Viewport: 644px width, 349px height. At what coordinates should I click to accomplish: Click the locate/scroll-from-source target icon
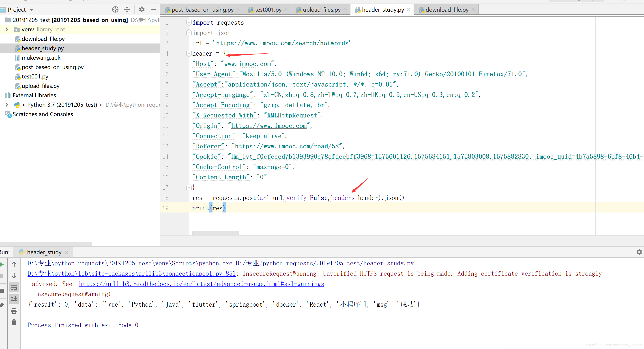click(x=115, y=9)
